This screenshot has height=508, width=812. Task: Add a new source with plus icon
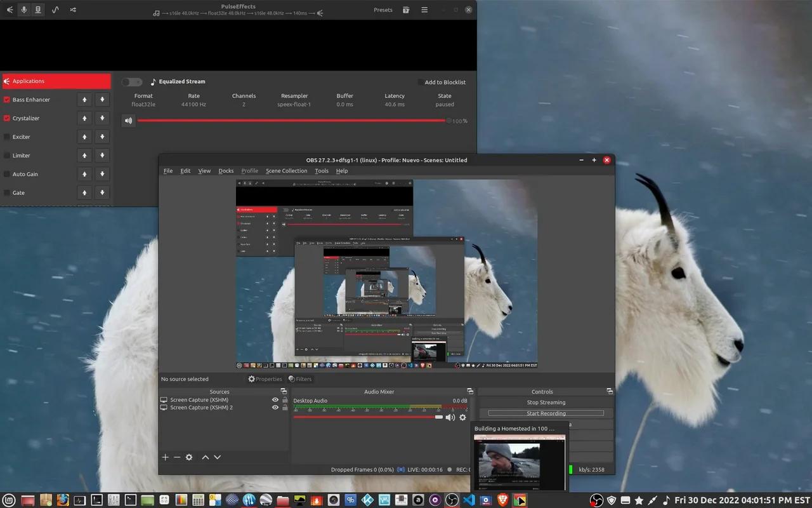click(166, 457)
